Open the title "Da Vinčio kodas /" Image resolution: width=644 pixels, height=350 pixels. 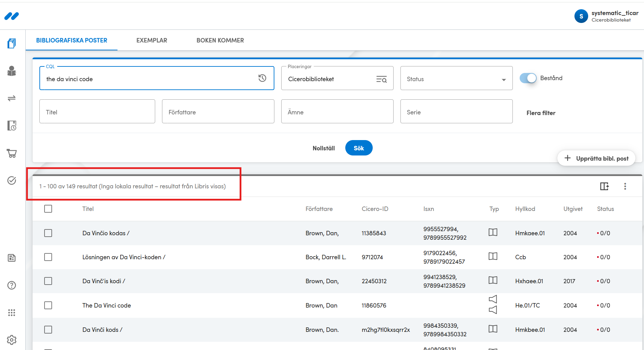tap(106, 233)
